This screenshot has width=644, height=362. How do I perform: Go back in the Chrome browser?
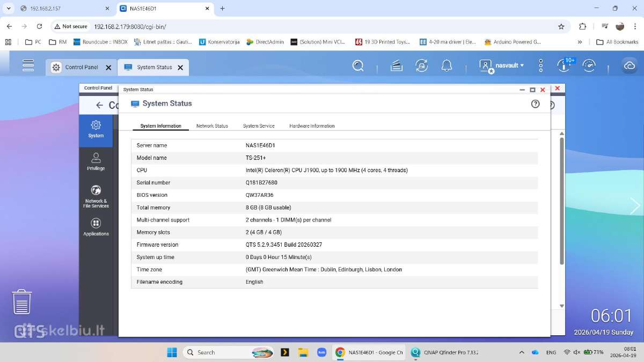tap(9, 26)
